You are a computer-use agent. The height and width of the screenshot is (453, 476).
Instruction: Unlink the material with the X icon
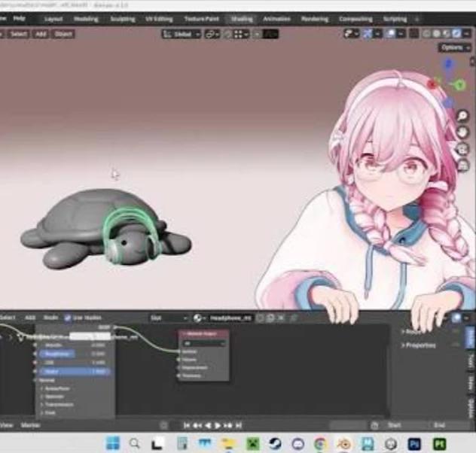pyautogui.click(x=281, y=318)
